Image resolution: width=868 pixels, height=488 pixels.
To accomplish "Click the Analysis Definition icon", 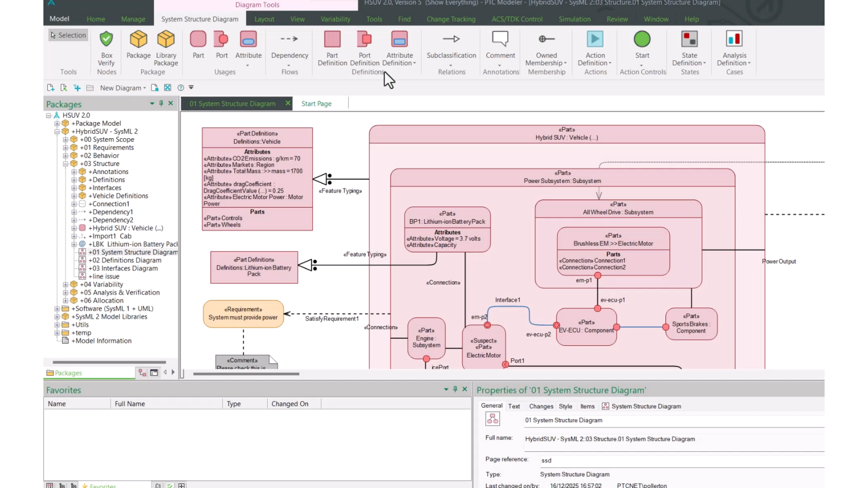I will 734,39.
